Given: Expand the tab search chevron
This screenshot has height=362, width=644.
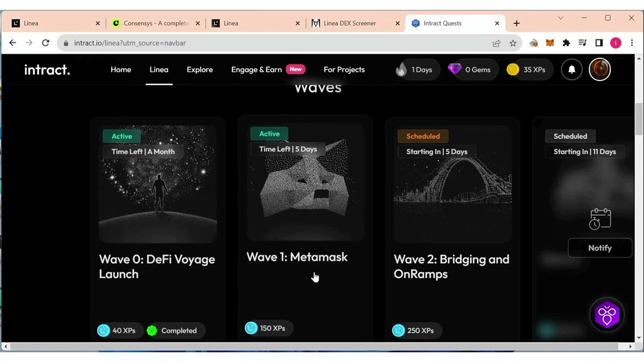Looking at the screenshot, I should click(x=560, y=18).
